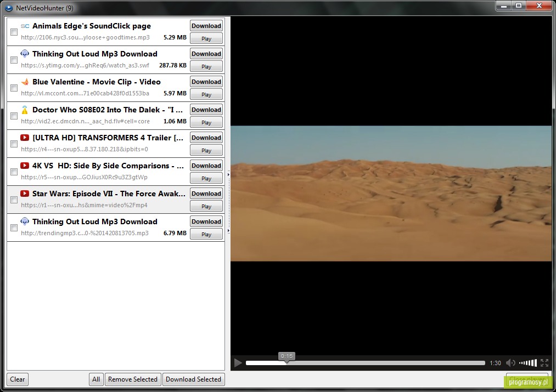Play the 4K VS HD comparison video
Viewport: 556px width, 392px height.
pos(206,179)
